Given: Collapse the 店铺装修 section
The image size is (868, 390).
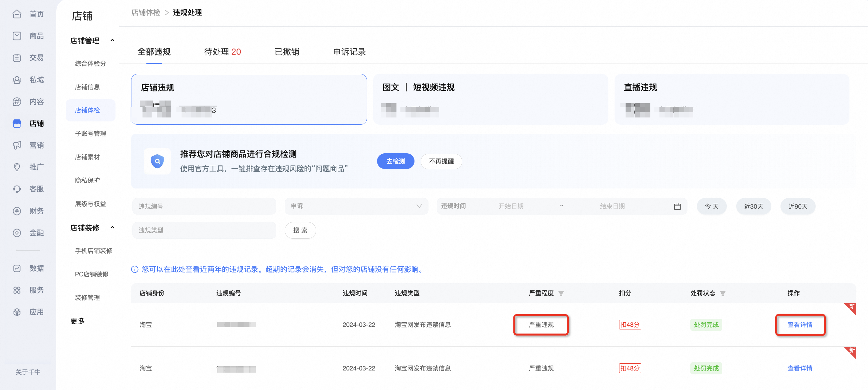Looking at the screenshot, I should click(113, 228).
